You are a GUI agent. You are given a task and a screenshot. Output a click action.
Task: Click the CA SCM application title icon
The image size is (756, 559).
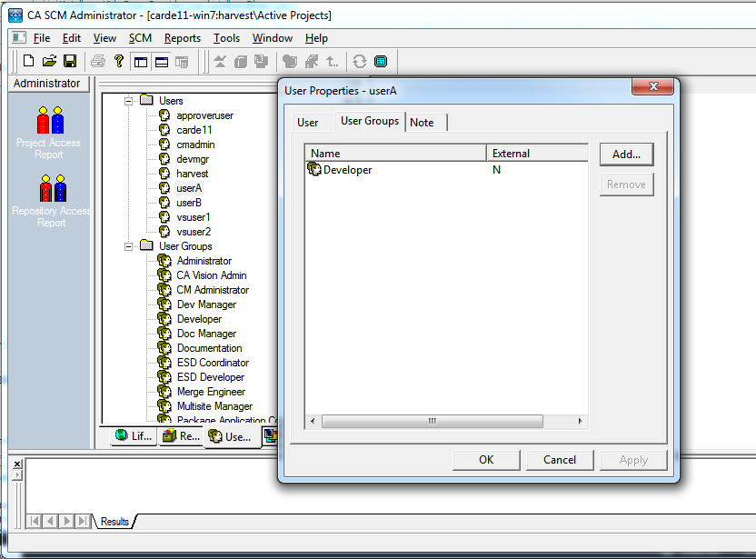click(x=15, y=15)
